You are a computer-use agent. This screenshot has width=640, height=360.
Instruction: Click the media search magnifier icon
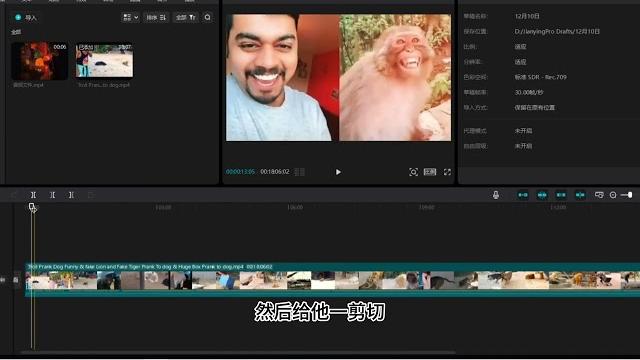(207, 17)
